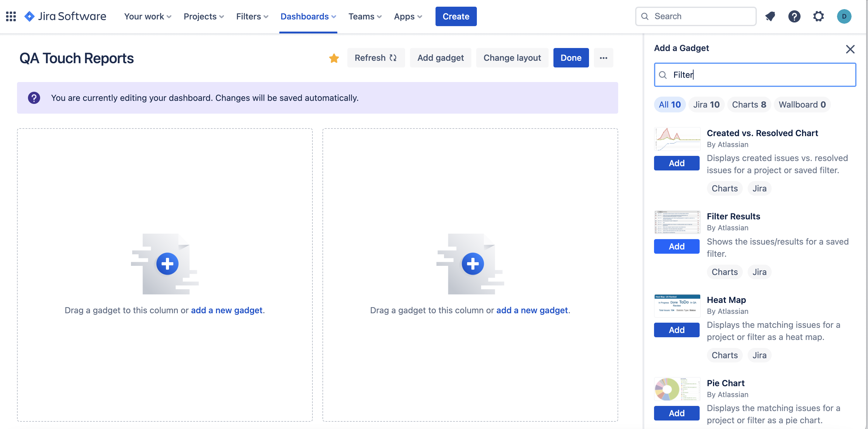Click the Jira Software logo
This screenshot has width=868, height=429.
65,16
